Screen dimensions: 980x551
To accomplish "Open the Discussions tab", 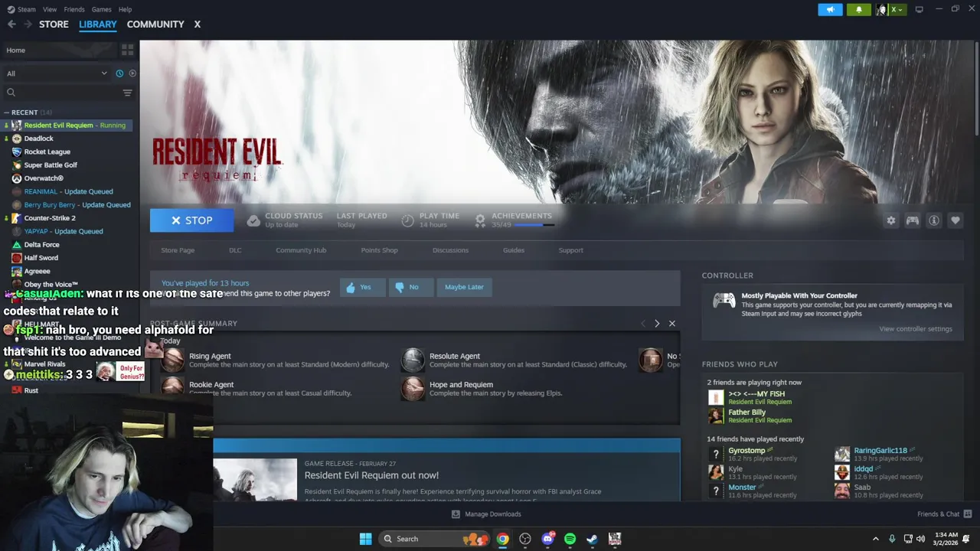I will (x=450, y=250).
